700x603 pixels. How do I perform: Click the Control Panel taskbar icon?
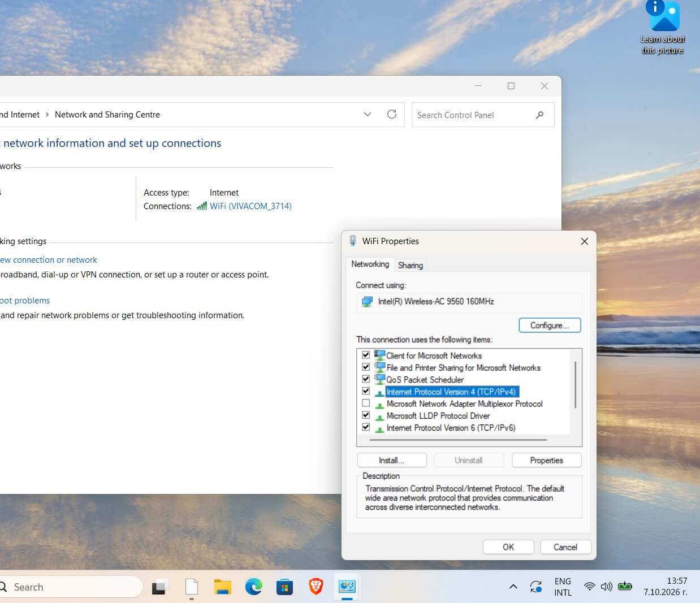(x=347, y=587)
